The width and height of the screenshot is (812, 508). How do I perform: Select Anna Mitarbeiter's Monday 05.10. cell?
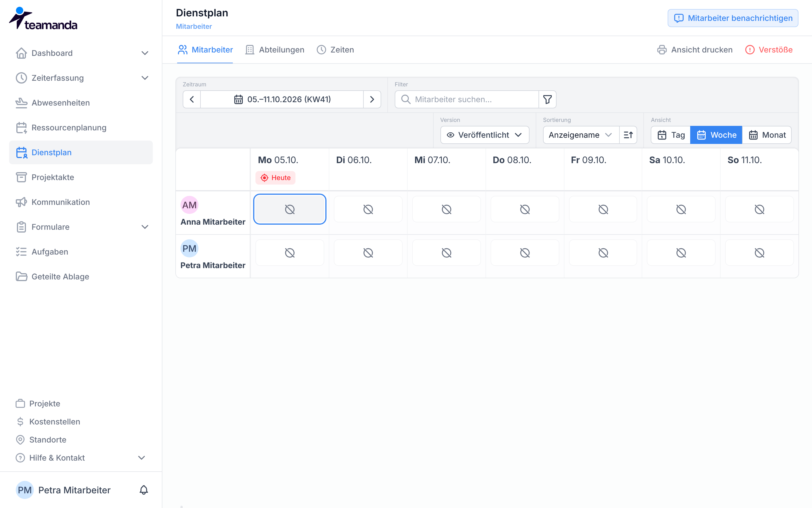click(290, 209)
